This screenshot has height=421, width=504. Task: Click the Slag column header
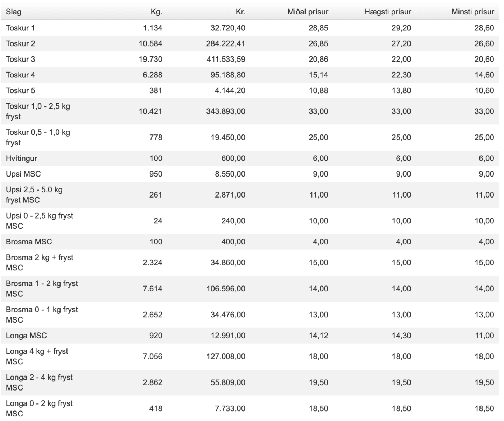13,12
